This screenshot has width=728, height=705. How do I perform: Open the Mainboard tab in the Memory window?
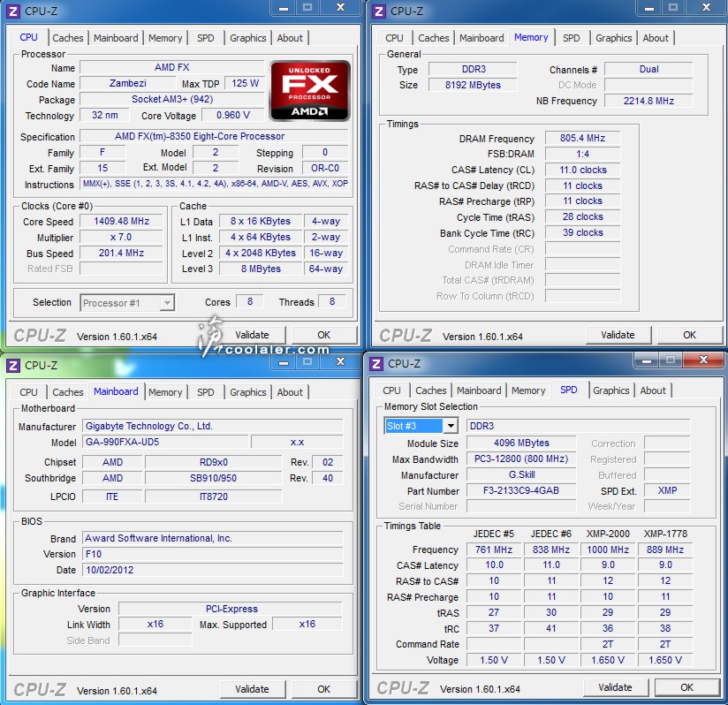click(x=482, y=38)
